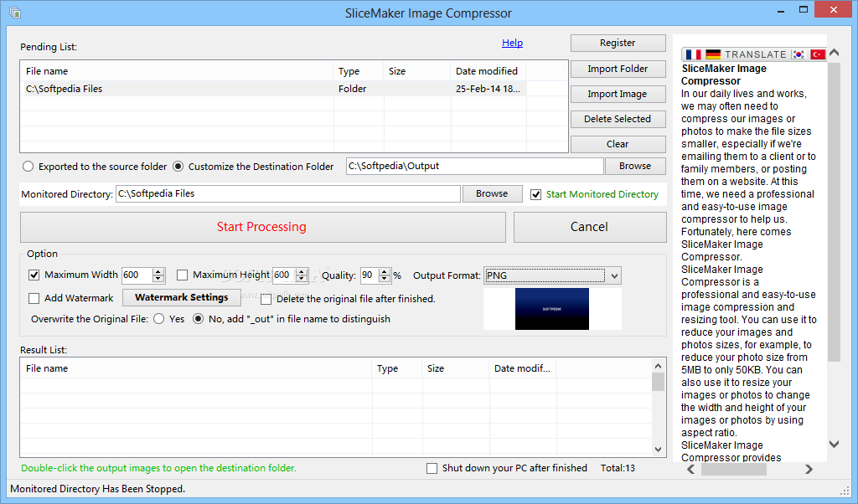The height and width of the screenshot is (504, 858).
Task: Select Exported to the source folder option
Action: coord(28,166)
